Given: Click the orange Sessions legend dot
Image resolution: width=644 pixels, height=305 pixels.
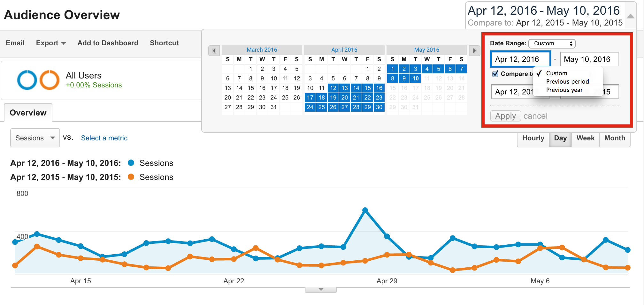Looking at the screenshot, I should (131, 177).
